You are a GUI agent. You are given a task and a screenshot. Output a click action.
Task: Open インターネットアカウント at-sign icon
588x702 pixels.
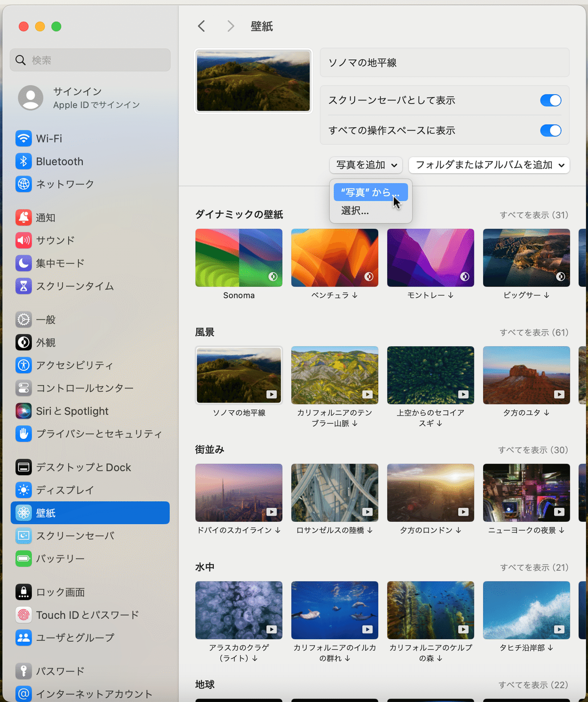[24, 694]
